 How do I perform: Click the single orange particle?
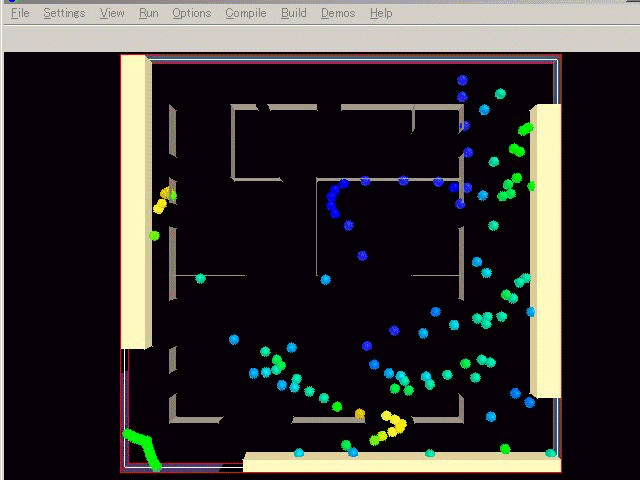pyautogui.click(x=360, y=414)
